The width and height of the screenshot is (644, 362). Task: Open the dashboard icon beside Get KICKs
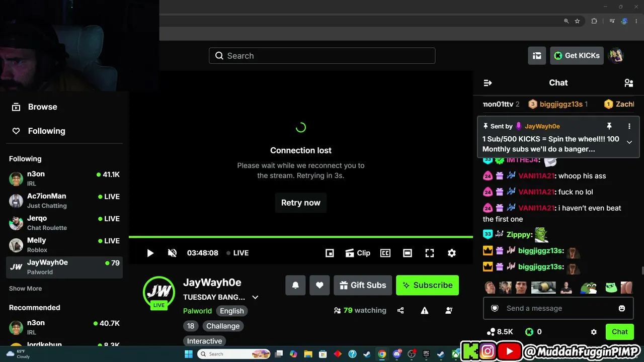pyautogui.click(x=537, y=56)
